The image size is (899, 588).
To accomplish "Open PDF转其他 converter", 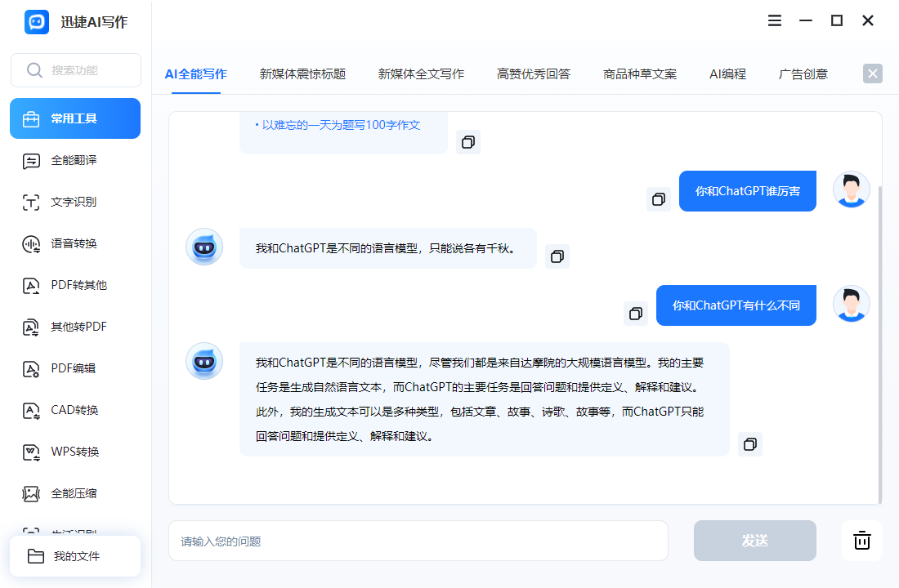I will [74, 285].
